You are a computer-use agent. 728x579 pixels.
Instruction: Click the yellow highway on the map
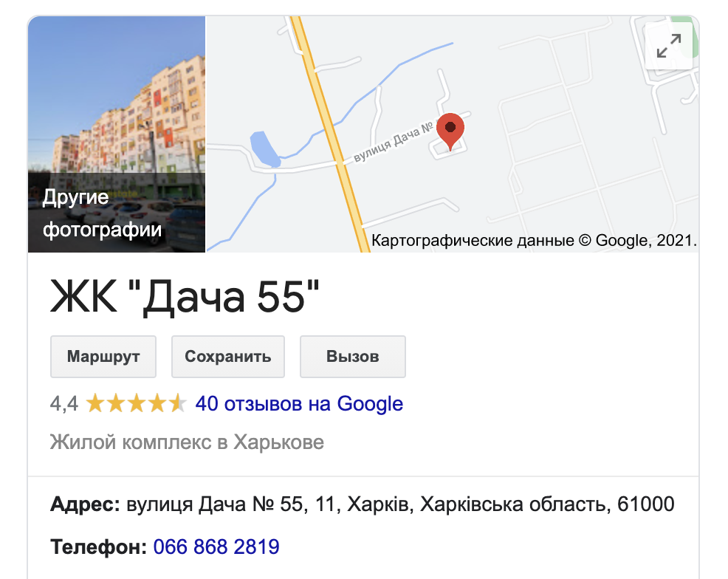coord(329,134)
